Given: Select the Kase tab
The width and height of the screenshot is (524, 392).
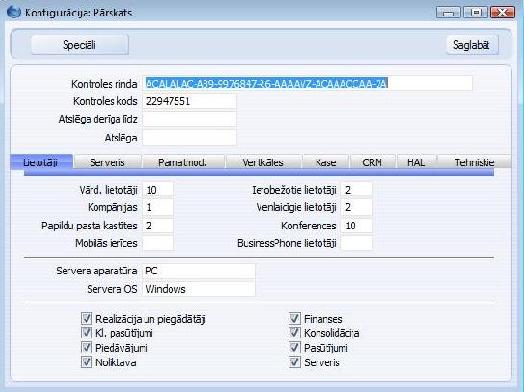Looking at the screenshot, I should (x=326, y=162).
